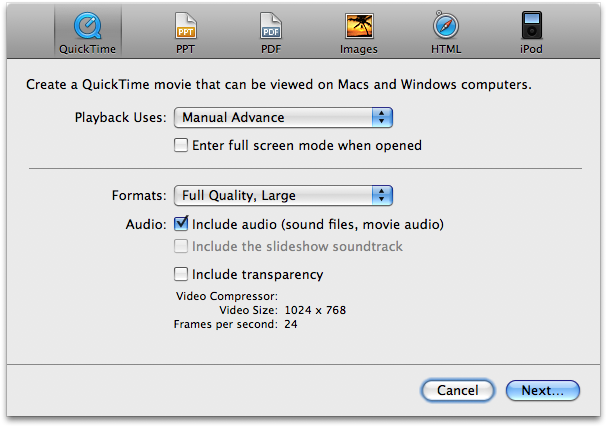Enable full screen mode when opened
Image resolution: width=607 pixels, height=427 pixels.
[181, 145]
